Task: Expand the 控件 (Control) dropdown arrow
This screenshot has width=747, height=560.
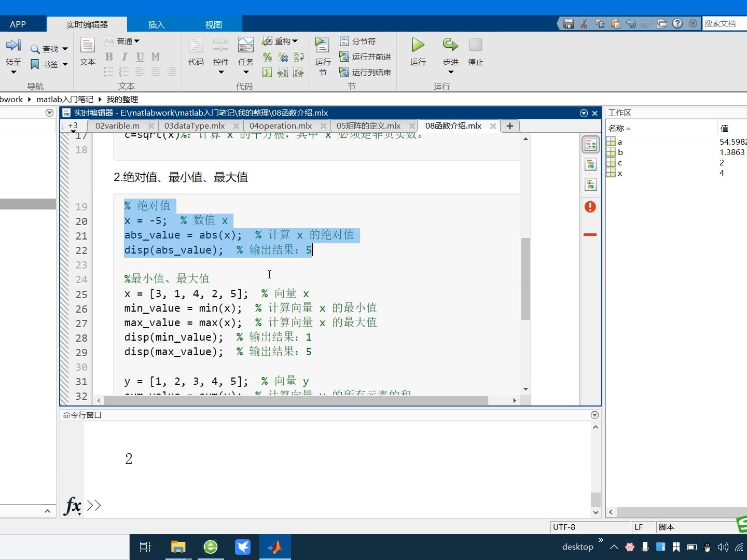Action: (221, 73)
